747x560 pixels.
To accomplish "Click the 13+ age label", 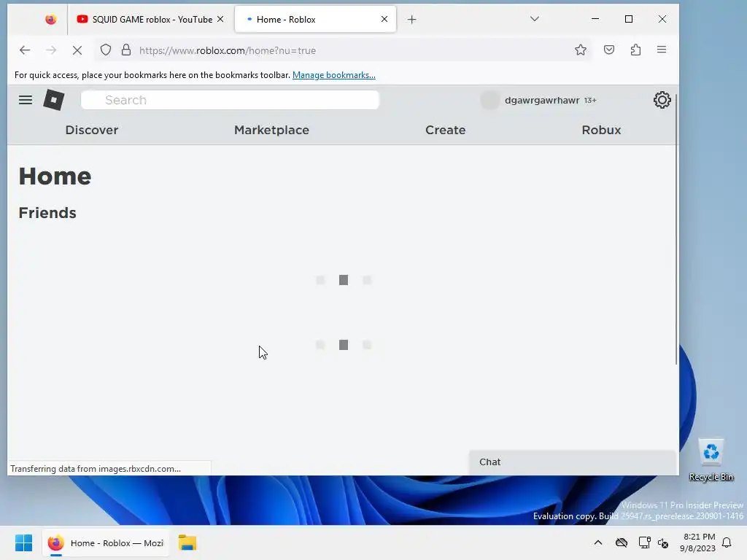I will click(x=590, y=101).
